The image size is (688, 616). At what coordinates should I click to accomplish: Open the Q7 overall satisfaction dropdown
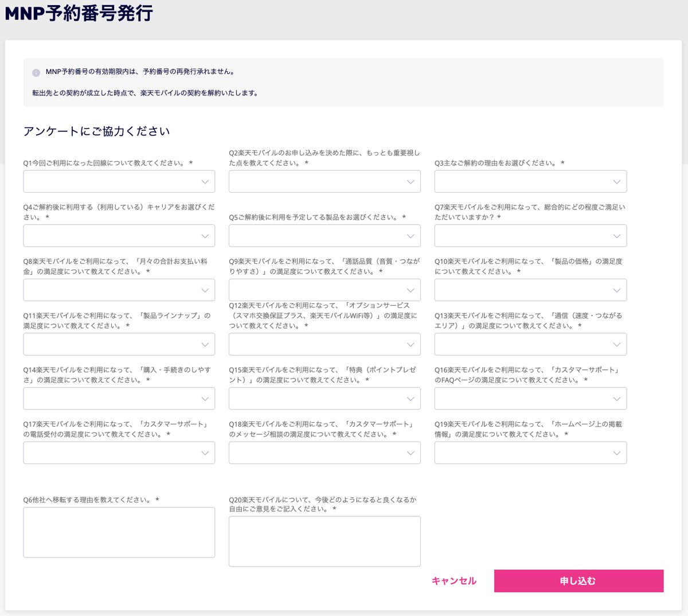pyautogui.click(x=530, y=236)
